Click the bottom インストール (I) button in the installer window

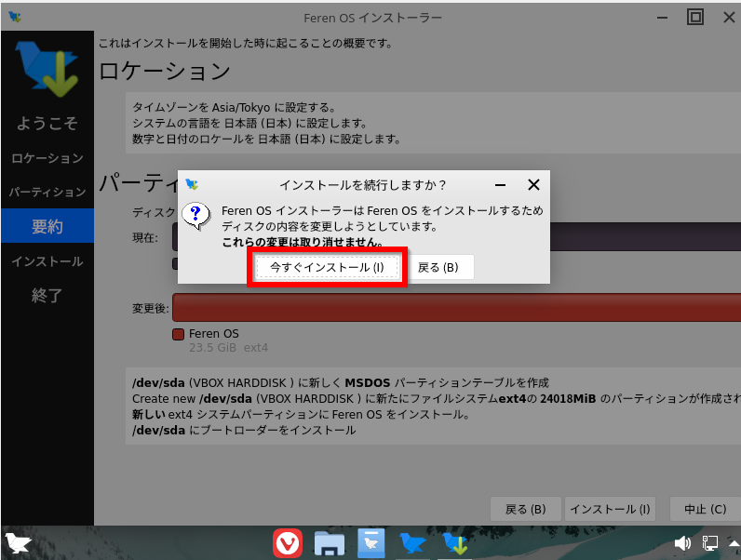point(610,509)
